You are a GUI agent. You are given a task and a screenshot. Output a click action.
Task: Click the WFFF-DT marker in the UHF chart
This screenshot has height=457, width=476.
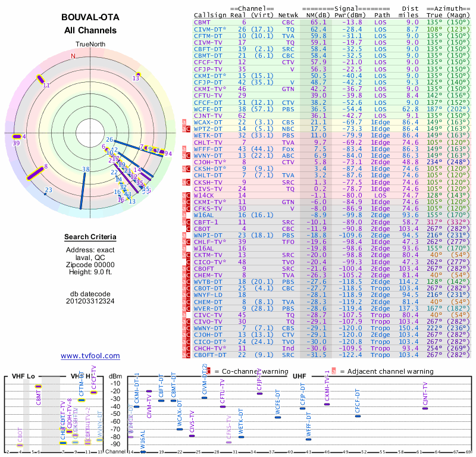pos(308,439)
